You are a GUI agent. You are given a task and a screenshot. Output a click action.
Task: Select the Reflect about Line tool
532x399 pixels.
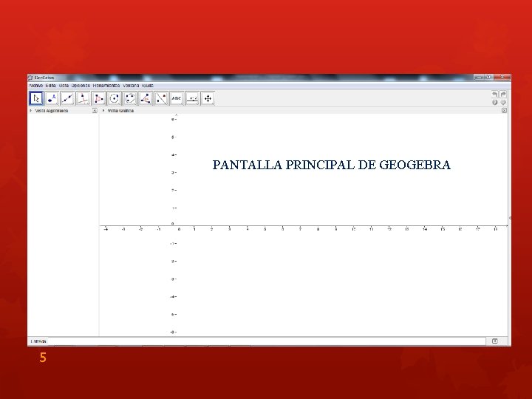[161, 98]
